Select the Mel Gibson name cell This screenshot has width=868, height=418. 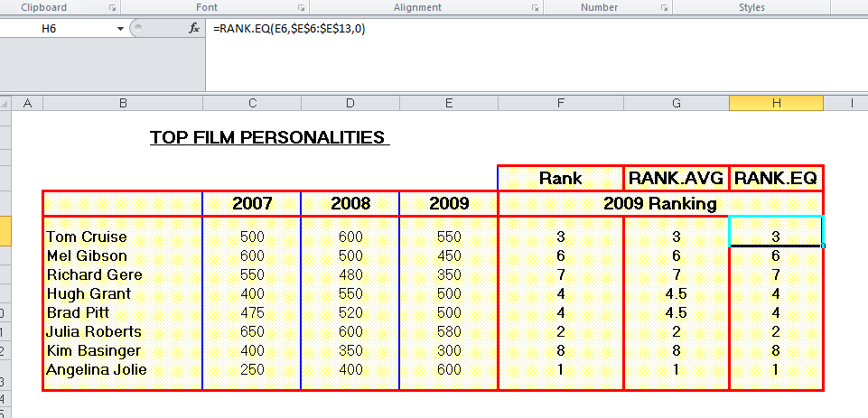click(x=123, y=255)
